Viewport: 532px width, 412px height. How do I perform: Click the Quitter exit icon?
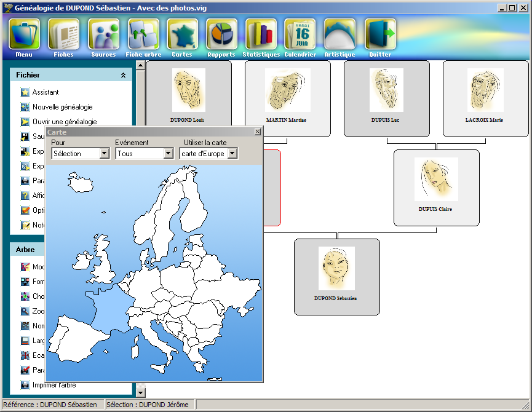pos(380,34)
